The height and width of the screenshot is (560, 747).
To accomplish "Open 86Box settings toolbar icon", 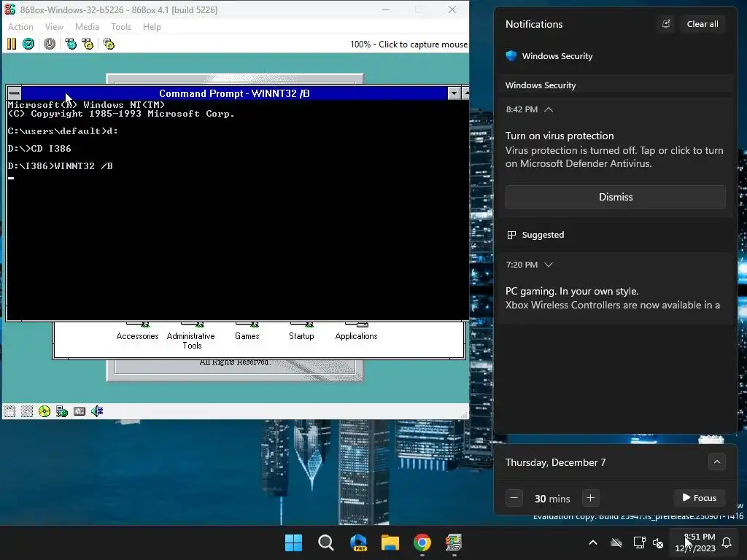I will [109, 44].
